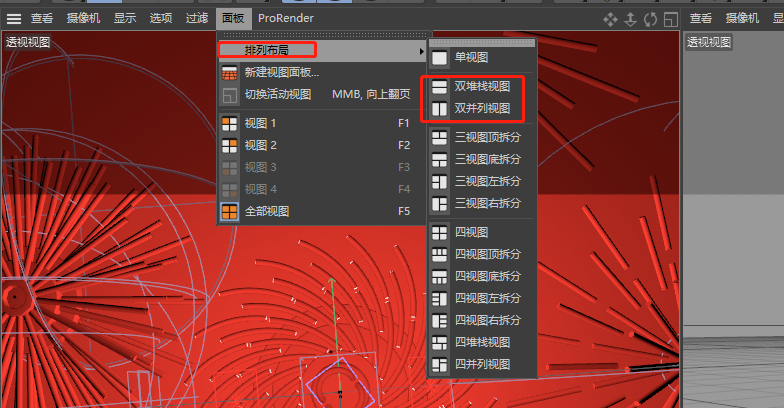Click the 四视图右拆分 layout icon
The height and width of the screenshot is (408, 784).
point(440,321)
